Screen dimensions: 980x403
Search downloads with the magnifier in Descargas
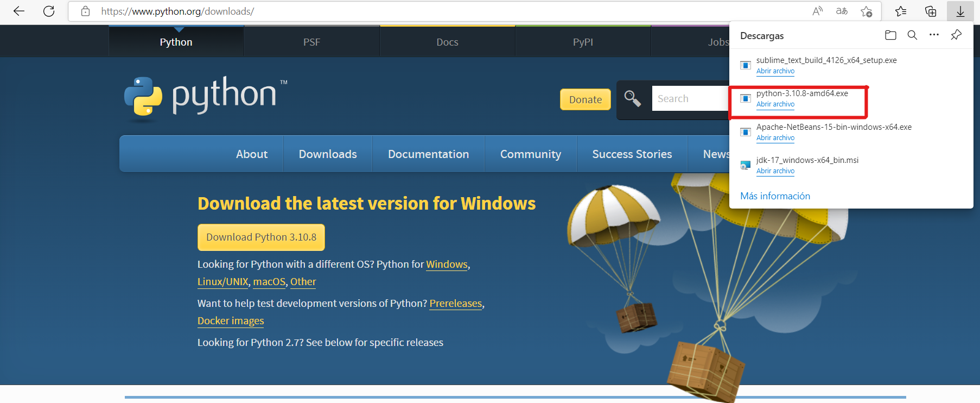[912, 35]
